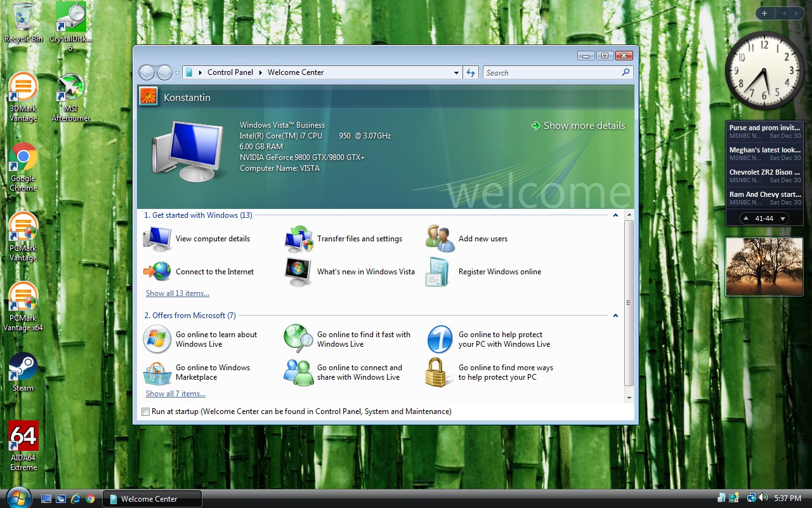The height and width of the screenshot is (508, 812).
Task: Click Show all 13 items link
Action: coord(178,293)
